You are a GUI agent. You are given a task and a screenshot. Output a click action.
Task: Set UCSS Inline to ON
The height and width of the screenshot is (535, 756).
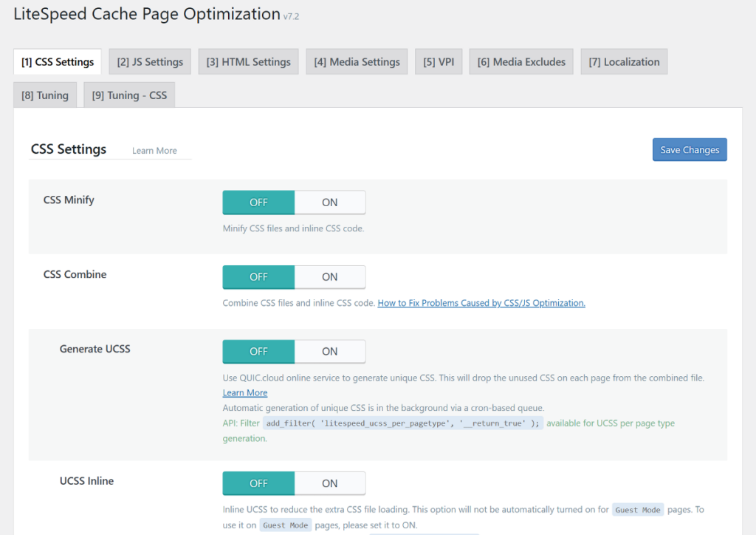[x=330, y=483]
